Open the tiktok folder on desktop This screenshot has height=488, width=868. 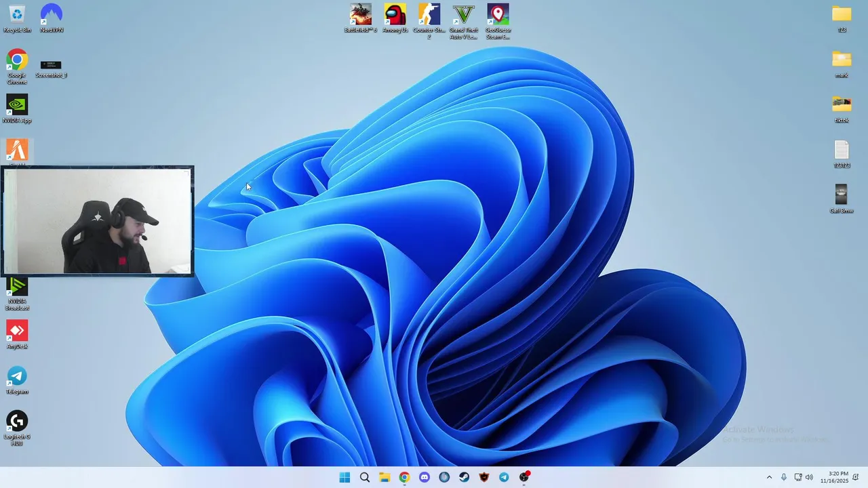(842, 109)
